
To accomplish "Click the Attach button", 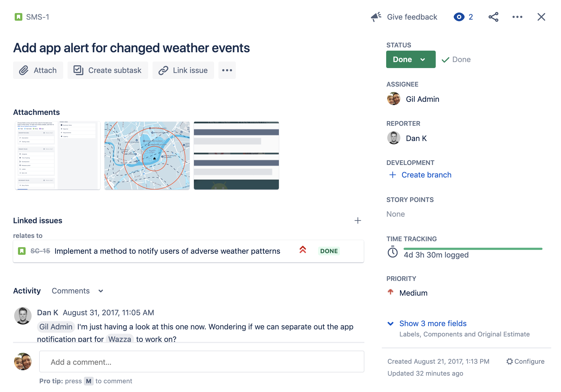I will (38, 70).
